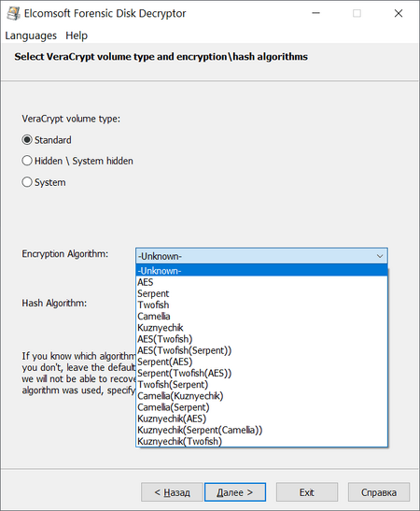
Task: Choose Hidden \ System hidden volume type
Action: pyautogui.click(x=27, y=161)
